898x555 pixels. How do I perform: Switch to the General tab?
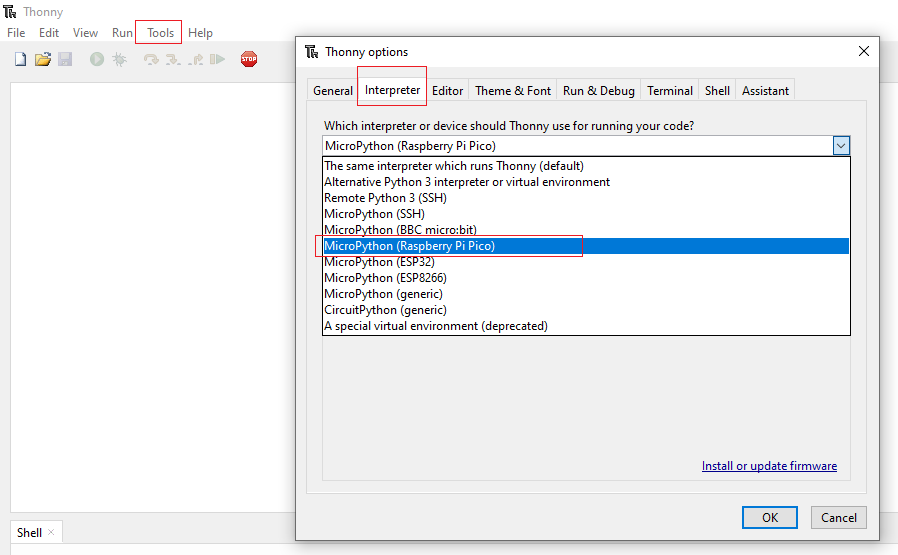[x=333, y=90]
